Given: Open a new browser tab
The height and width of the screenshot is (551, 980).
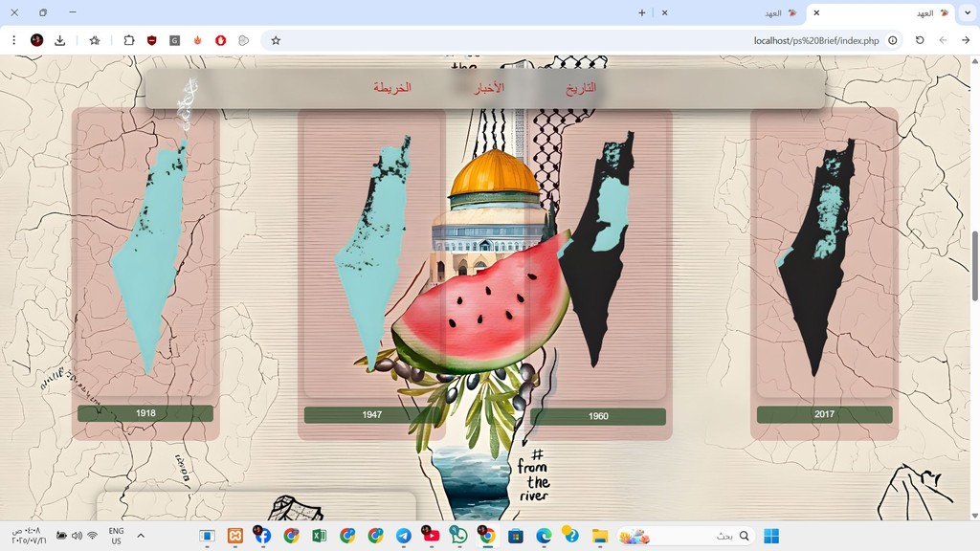Looking at the screenshot, I should [x=642, y=12].
